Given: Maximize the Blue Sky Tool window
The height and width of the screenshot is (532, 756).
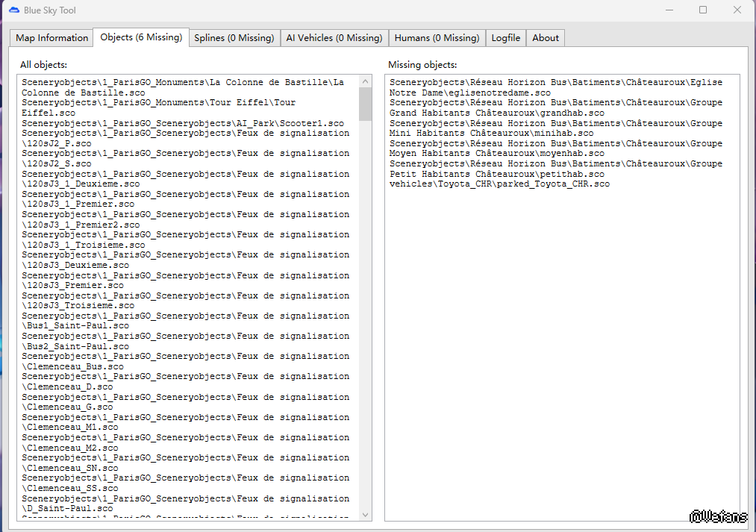Looking at the screenshot, I should point(703,10).
